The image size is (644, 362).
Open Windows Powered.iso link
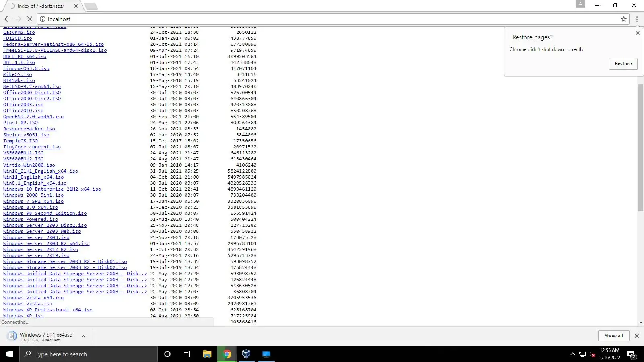[31, 219]
